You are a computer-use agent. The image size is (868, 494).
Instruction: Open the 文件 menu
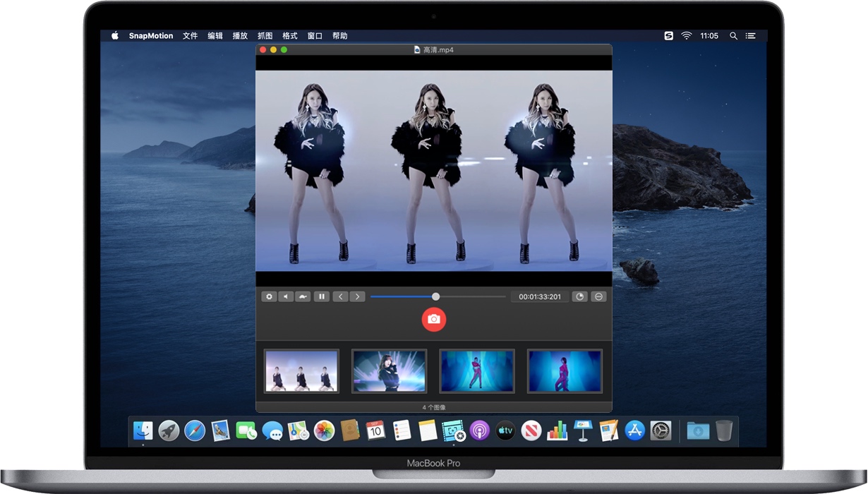pyautogui.click(x=189, y=35)
